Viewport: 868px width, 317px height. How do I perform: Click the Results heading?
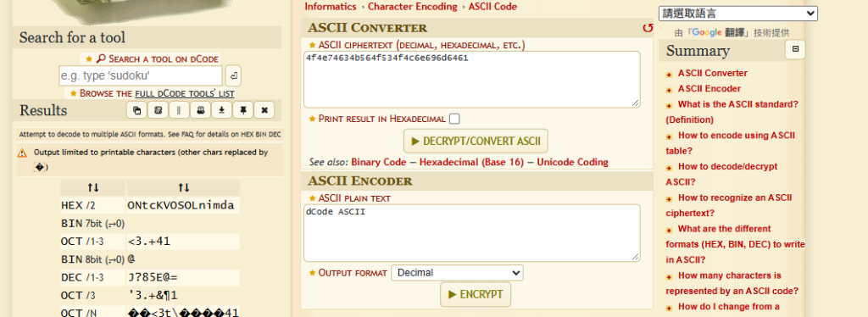43,110
